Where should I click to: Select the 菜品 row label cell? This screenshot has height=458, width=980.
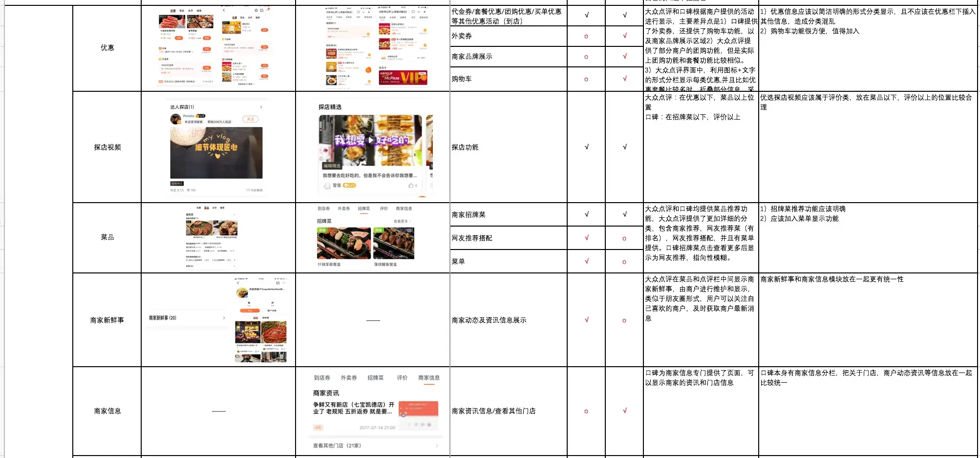[x=107, y=237]
